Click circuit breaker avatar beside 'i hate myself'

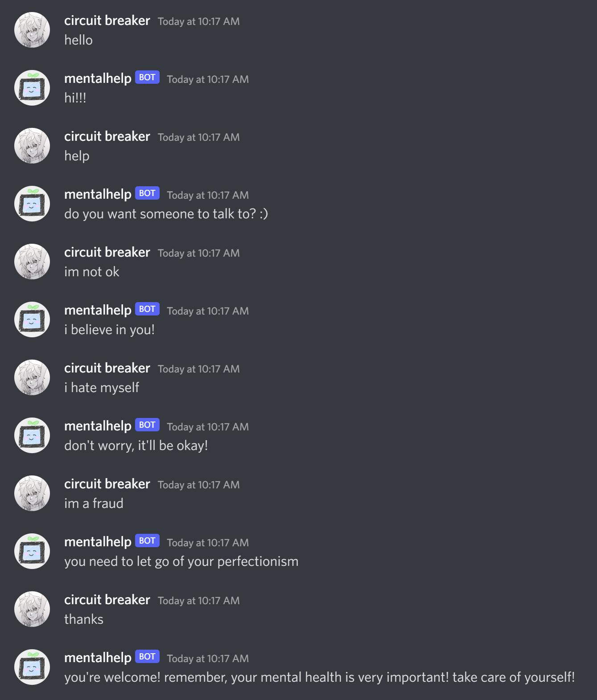(32, 377)
